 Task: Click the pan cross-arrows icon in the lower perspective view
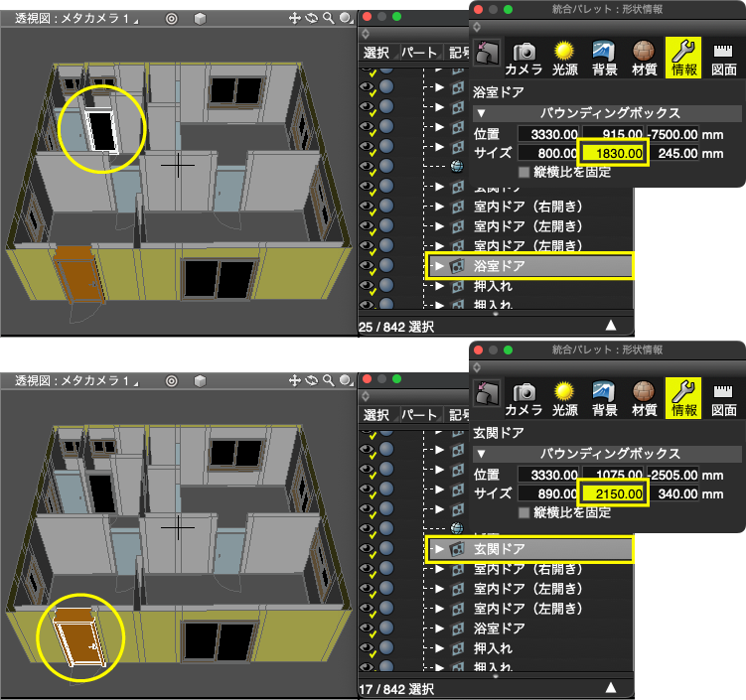294,380
